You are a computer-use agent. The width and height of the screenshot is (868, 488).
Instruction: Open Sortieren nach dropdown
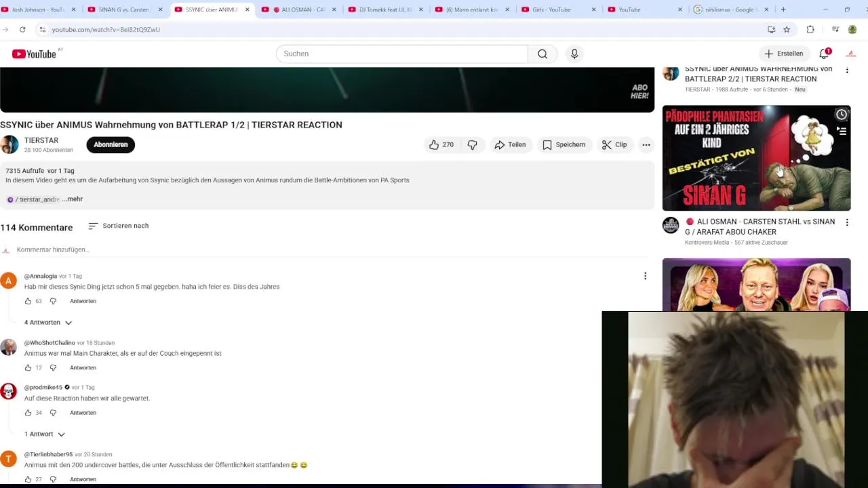tap(119, 226)
